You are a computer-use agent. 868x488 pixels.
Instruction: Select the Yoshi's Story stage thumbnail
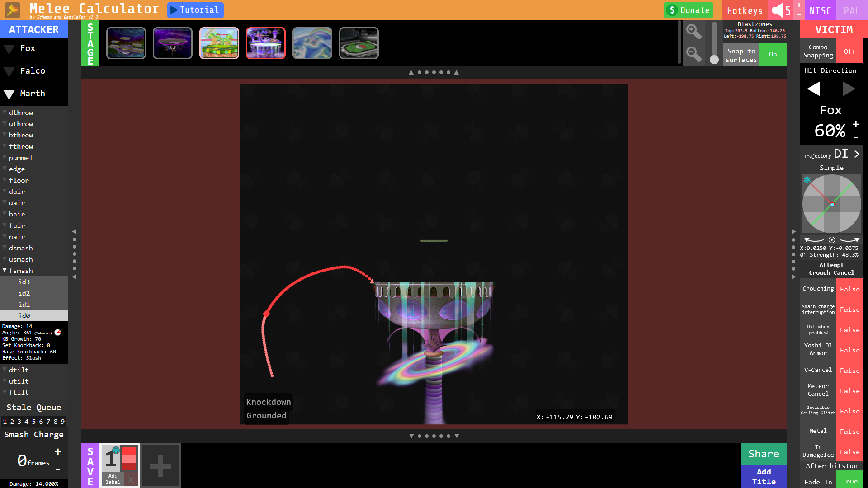pos(219,43)
